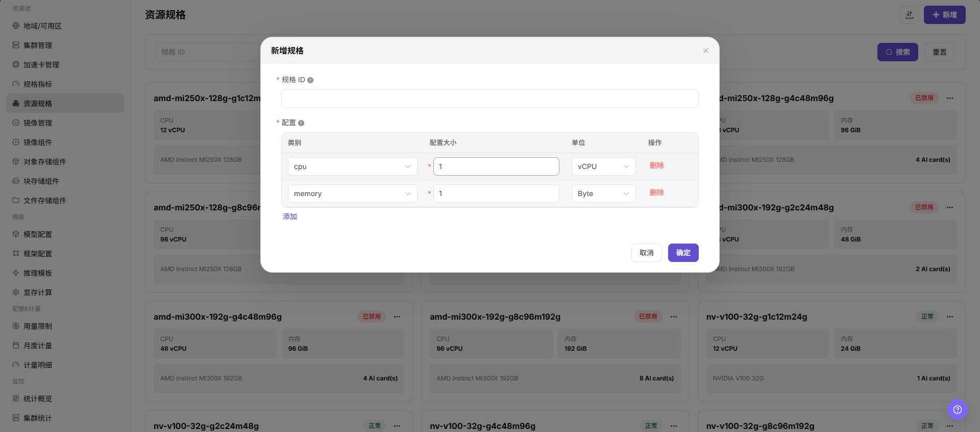The height and width of the screenshot is (432, 980).
Task: Open more options for nv-v100-32g-g1c12m24g card
Action: (950, 317)
